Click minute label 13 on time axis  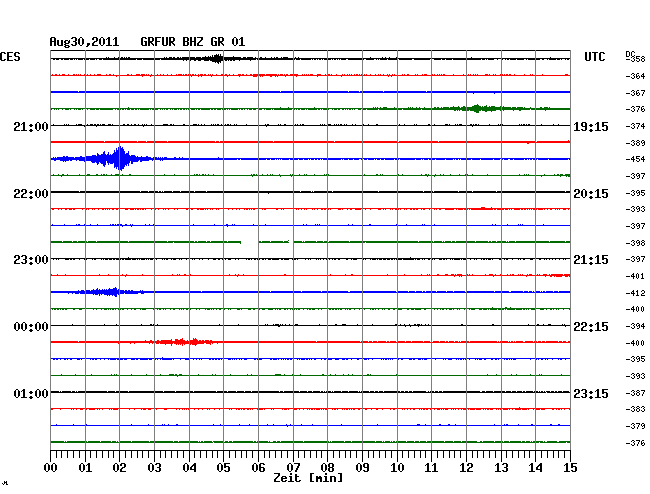tap(501, 468)
